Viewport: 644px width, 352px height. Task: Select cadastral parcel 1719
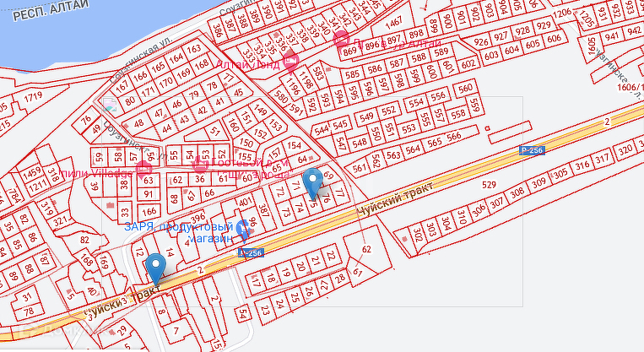coord(33,97)
